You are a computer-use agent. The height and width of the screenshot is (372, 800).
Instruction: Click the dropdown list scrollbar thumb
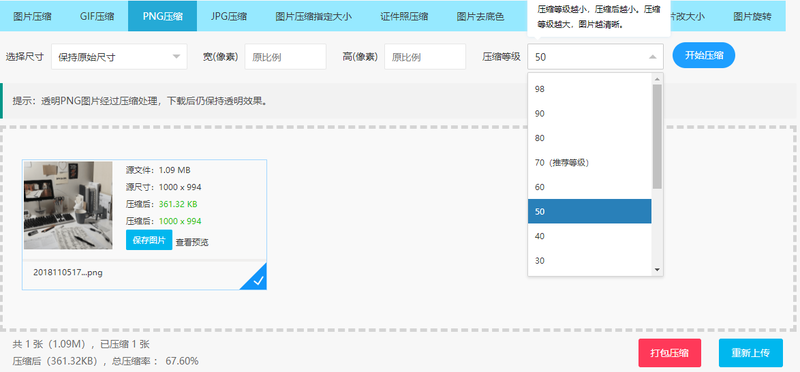click(x=657, y=137)
